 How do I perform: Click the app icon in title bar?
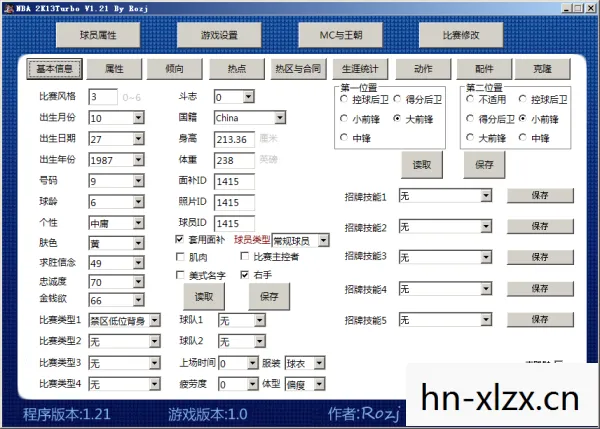(8, 8)
